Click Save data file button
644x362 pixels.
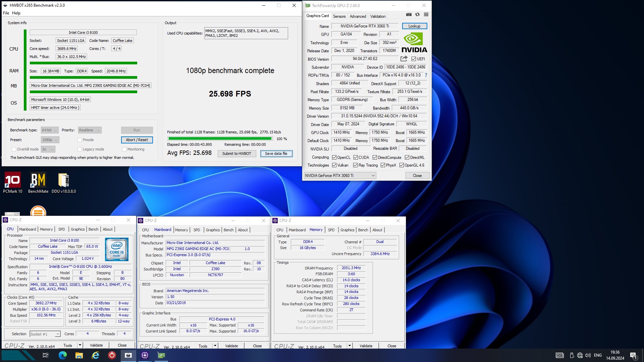pos(276,154)
